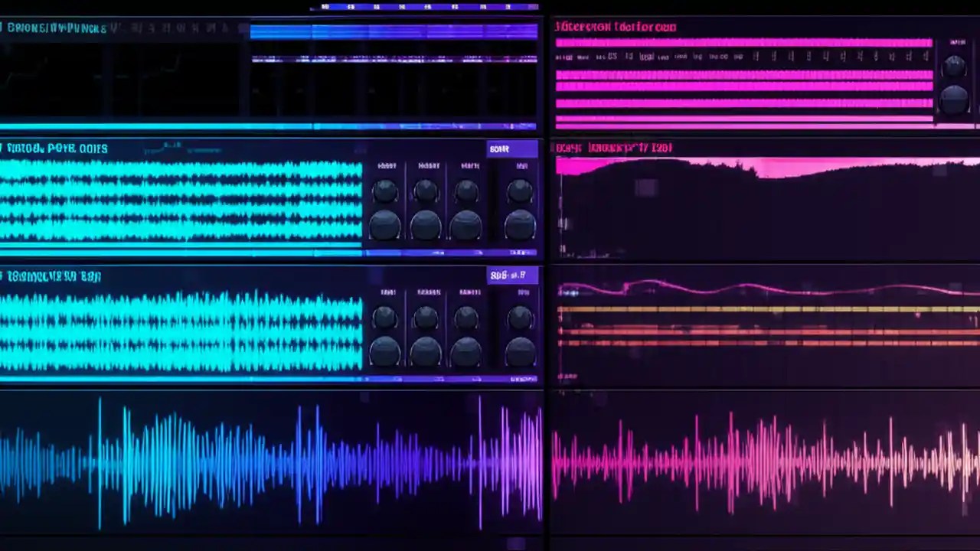The image size is (980, 551).
Task: Switch to the pink track header tab on the right
Action: (615, 26)
